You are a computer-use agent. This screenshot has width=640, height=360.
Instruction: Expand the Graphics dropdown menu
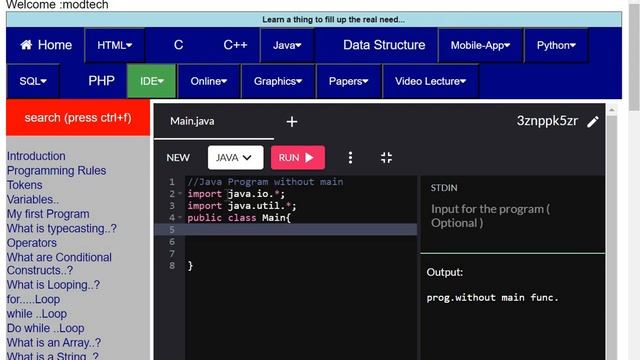278,81
